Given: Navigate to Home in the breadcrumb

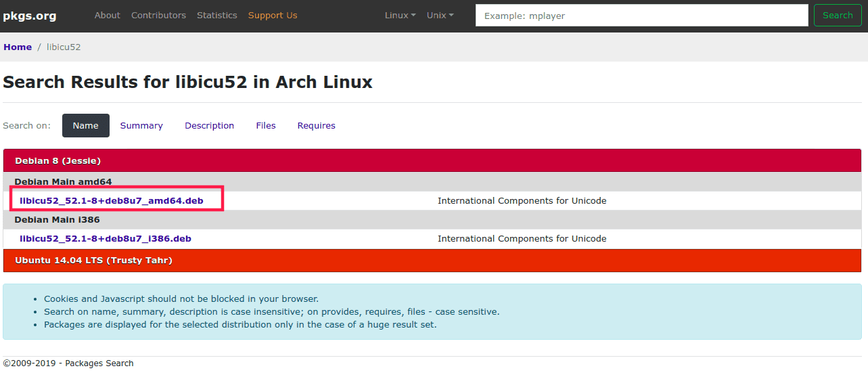Looking at the screenshot, I should click(x=18, y=47).
